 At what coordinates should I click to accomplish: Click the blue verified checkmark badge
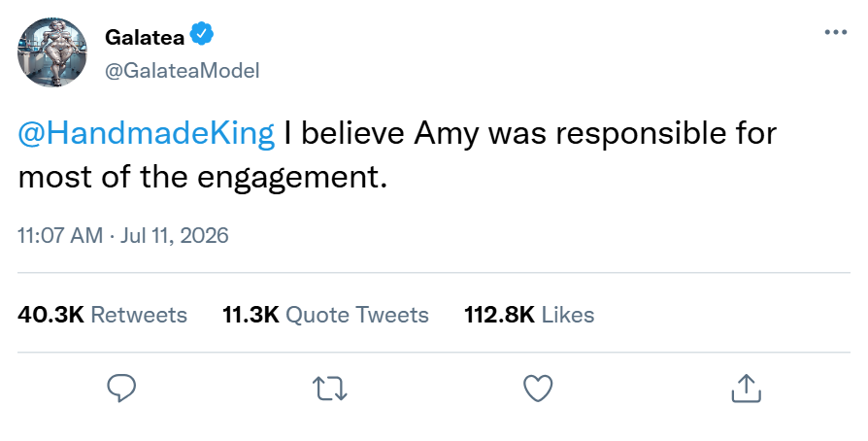[202, 34]
